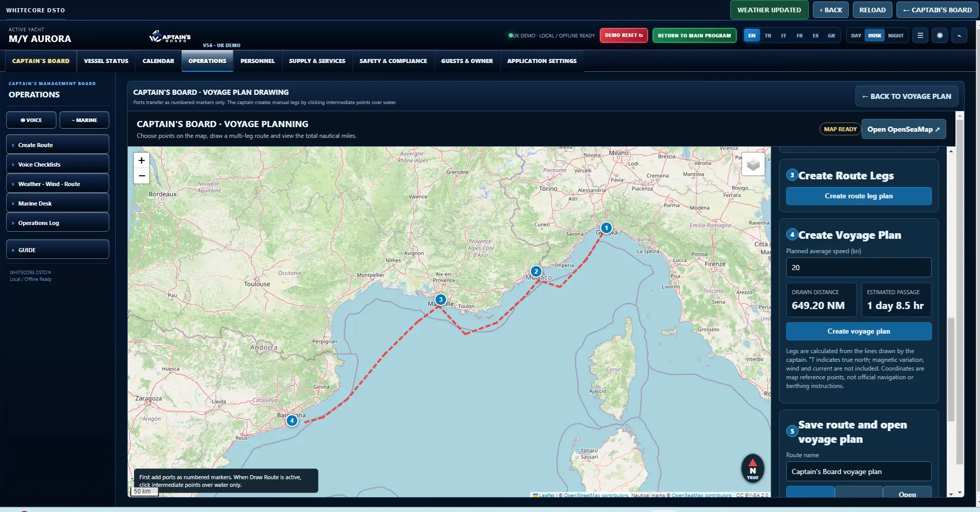980x512 pixels.
Task: Expand the Operations Log section
Action: [57, 223]
